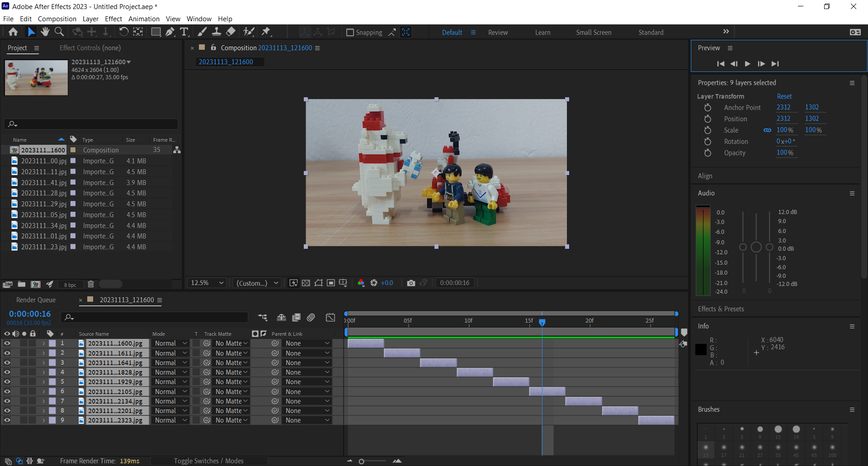The height and width of the screenshot is (466, 868).
Task: Select the Horizontal Type tool
Action: pyautogui.click(x=184, y=32)
